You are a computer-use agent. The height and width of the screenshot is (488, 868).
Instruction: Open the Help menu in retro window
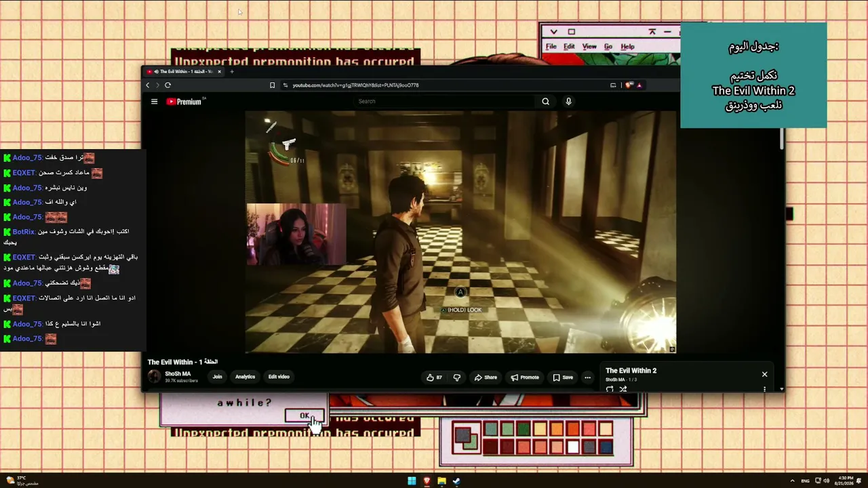coord(627,47)
